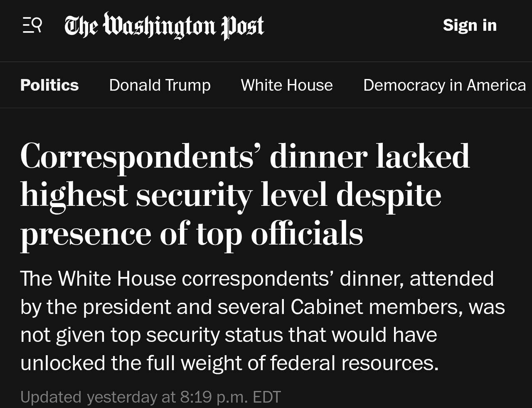
Task: Click 'officials' at the headline's end
Action: click(x=307, y=233)
